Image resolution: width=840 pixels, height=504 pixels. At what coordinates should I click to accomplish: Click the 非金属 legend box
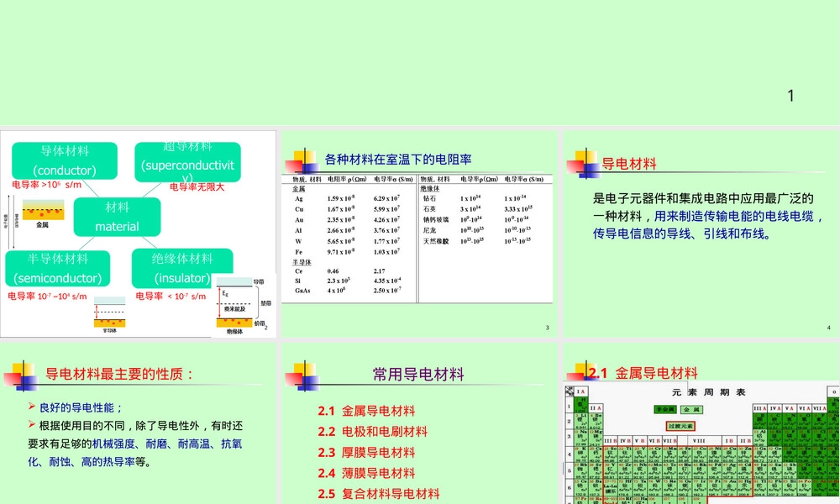tap(664, 409)
